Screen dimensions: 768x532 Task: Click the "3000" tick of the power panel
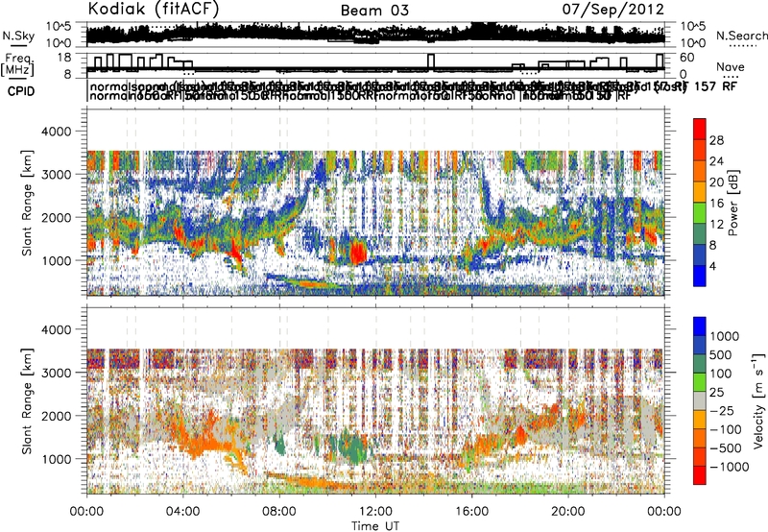pyautogui.click(x=59, y=175)
